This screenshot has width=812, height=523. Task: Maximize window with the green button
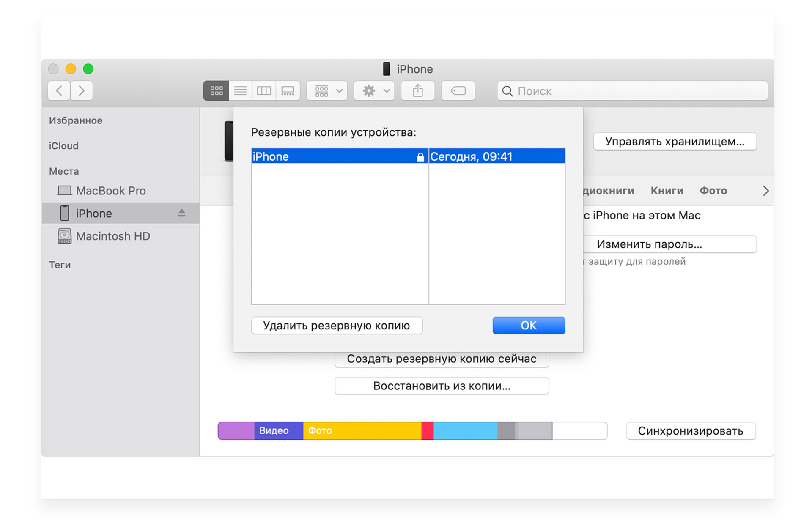pos(88,68)
